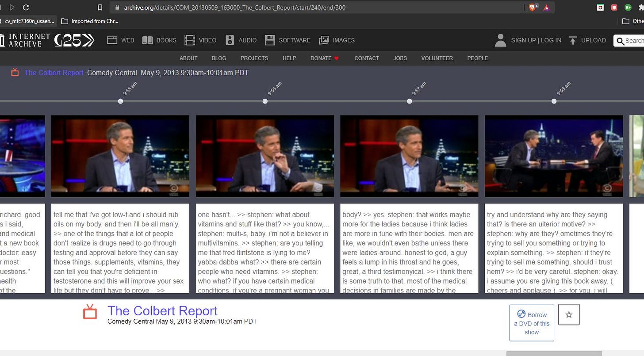The height and width of the screenshot is (356, 644).
Task: Select the guest in suit thumbnail under 9:55 am
Action: pos(120,156)
